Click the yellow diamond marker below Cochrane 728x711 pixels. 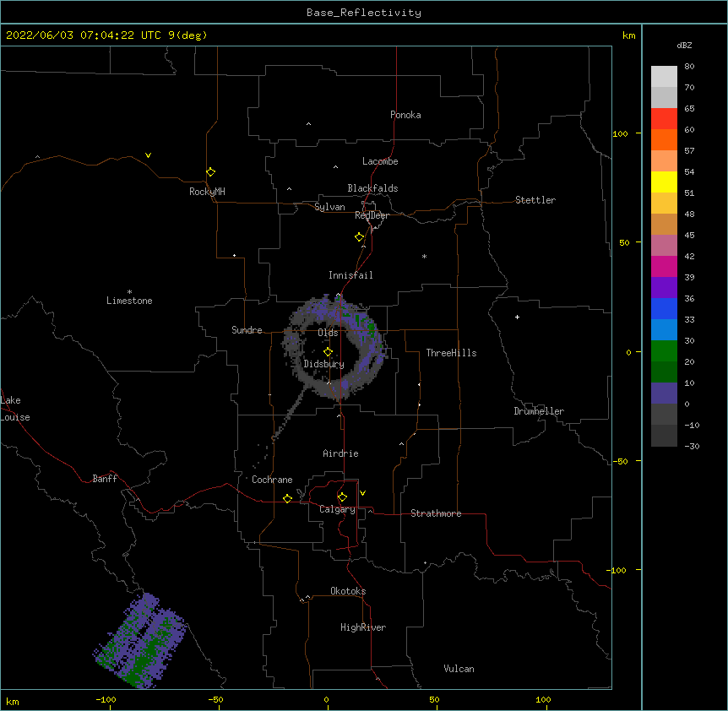[x=287, y=498]
